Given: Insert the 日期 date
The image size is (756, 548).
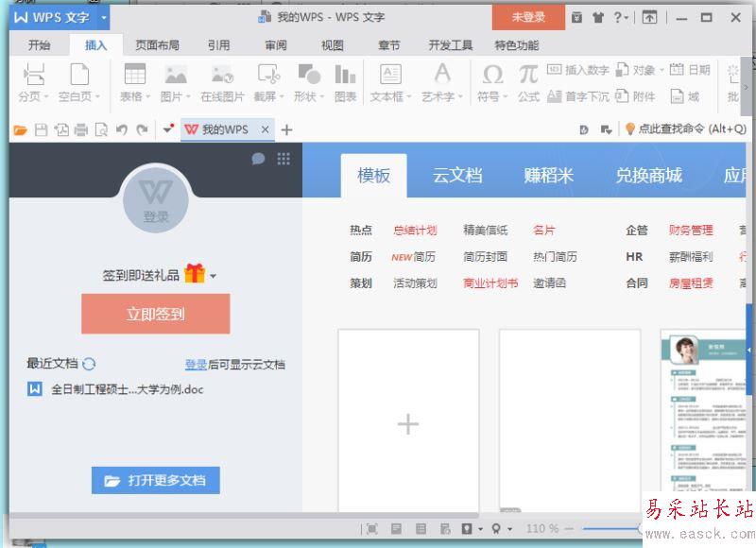Looking at the screenshot, I should [x=690, y=70].
